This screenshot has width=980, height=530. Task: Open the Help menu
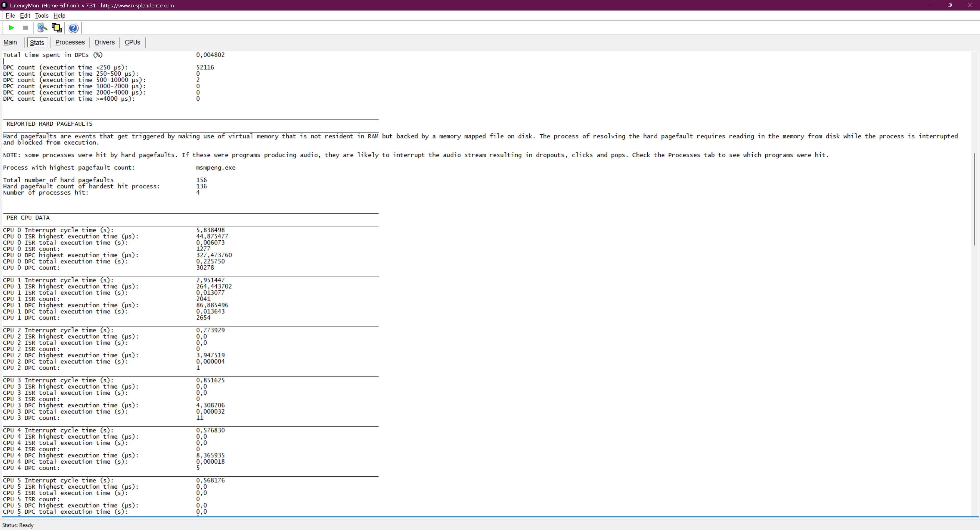click(59, 16)
